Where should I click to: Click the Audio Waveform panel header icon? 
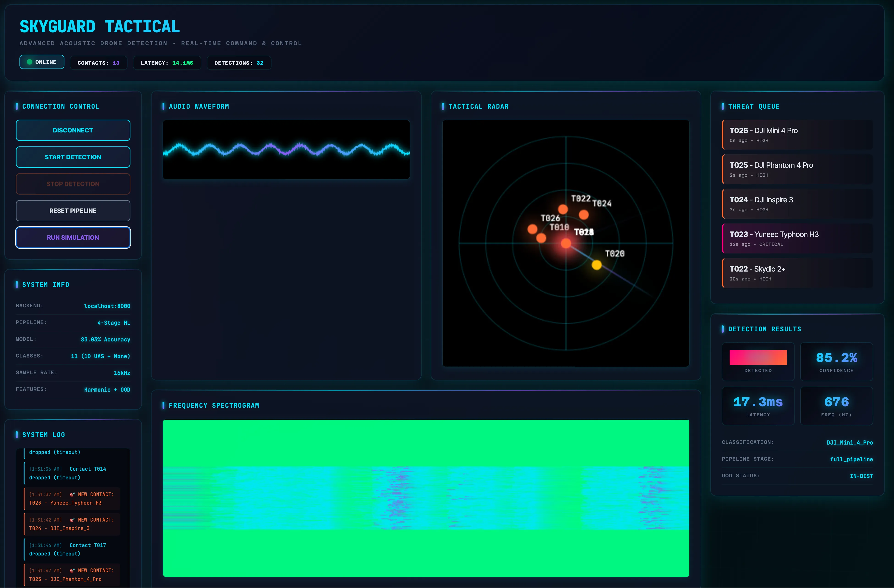164,106
